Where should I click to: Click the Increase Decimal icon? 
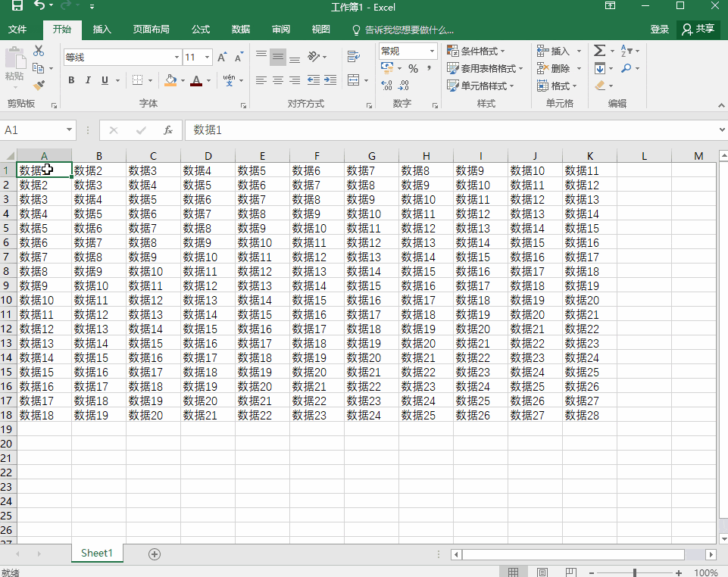[387, 86]
